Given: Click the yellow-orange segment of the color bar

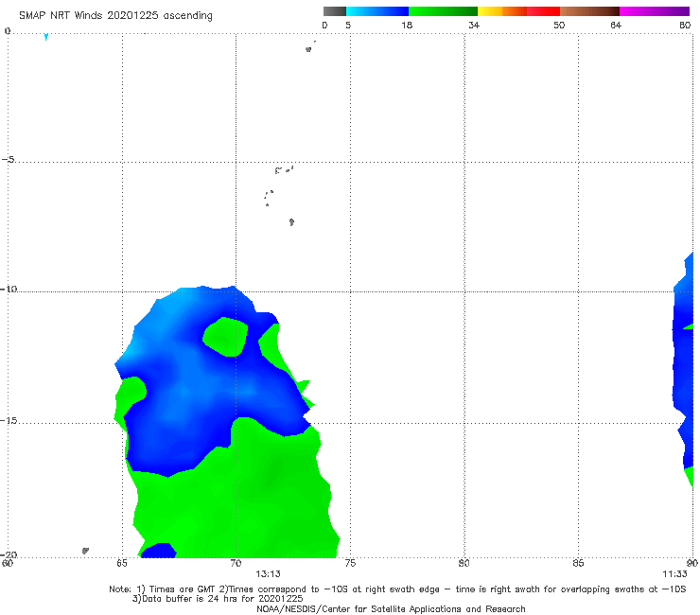Looking at the screenshot, I should (x=502, y=11).
